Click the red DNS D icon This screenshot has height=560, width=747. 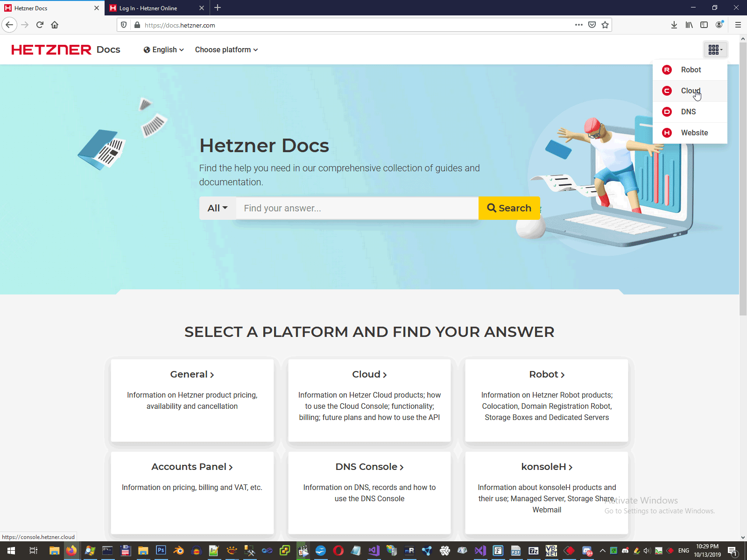coord(667,112)
